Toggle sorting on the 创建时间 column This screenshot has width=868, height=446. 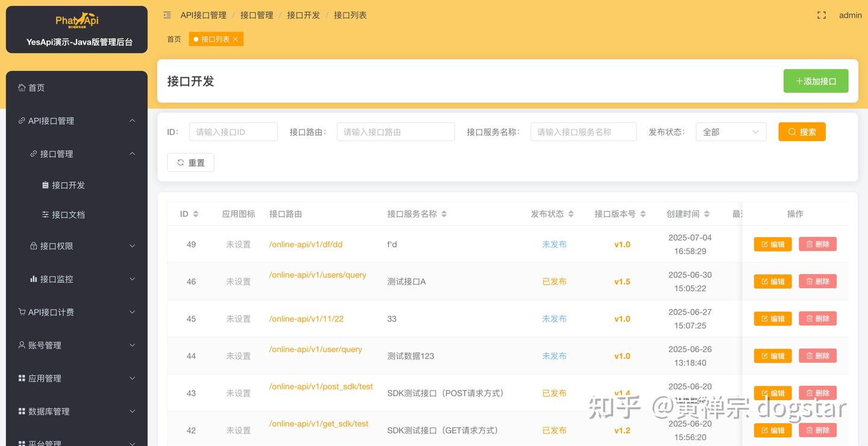[706, 213]
